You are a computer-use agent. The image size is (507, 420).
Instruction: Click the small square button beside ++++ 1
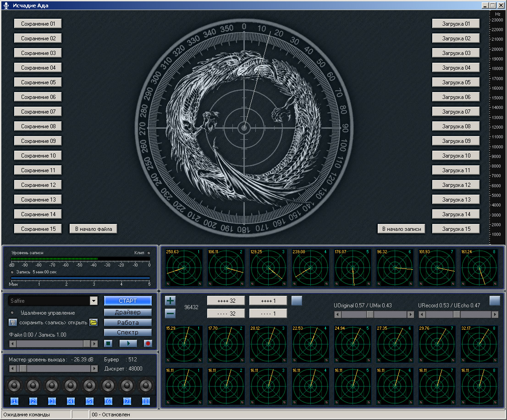pyautogui.click(x=297, y=301)
